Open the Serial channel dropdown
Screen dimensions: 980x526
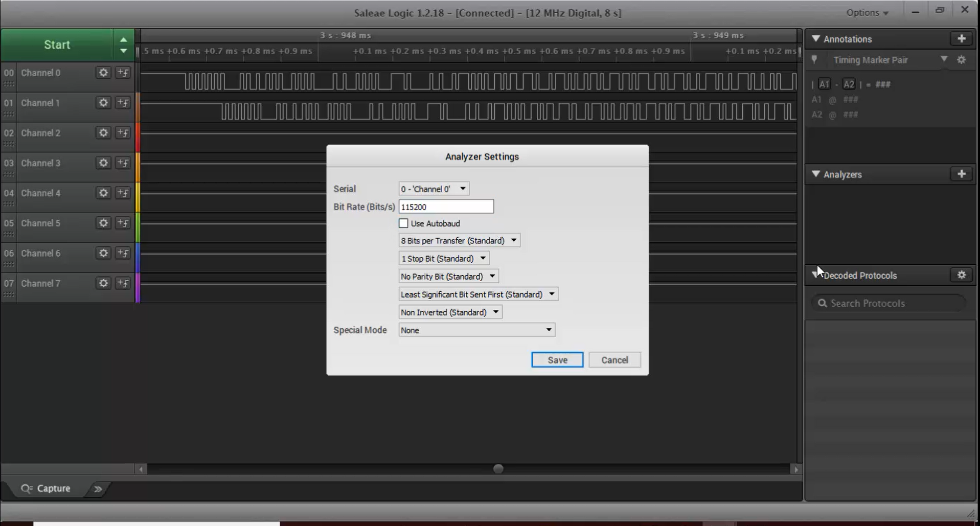434,189
